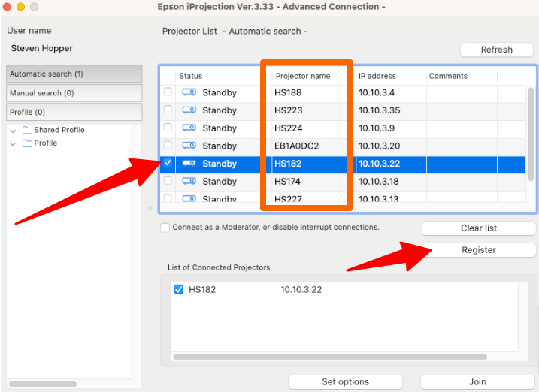Select the EB1A0DC2 projector name

click(x=296, y=146)
